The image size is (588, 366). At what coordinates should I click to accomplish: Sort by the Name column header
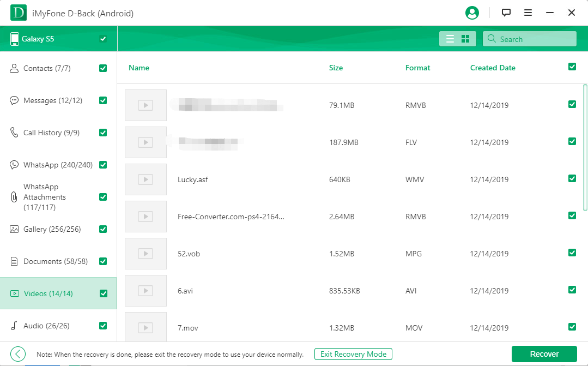(x=139, y=68)
